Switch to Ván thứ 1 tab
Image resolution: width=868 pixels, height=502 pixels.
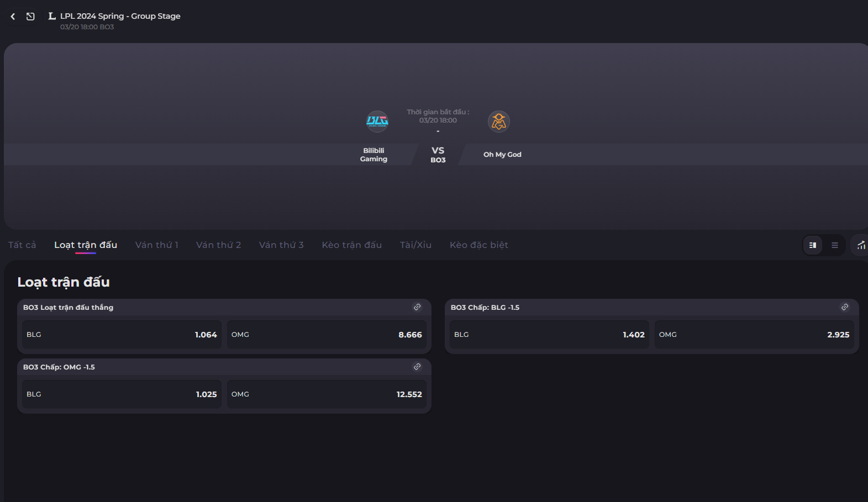click(157, 245)
